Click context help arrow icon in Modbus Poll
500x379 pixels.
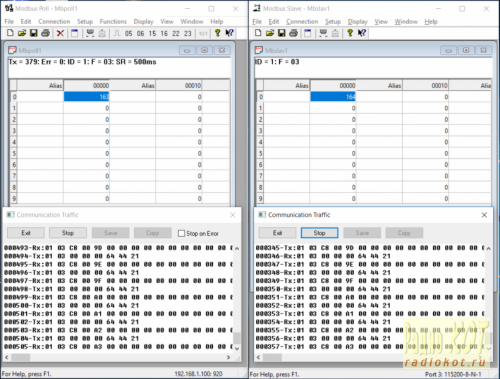point(229,33)
